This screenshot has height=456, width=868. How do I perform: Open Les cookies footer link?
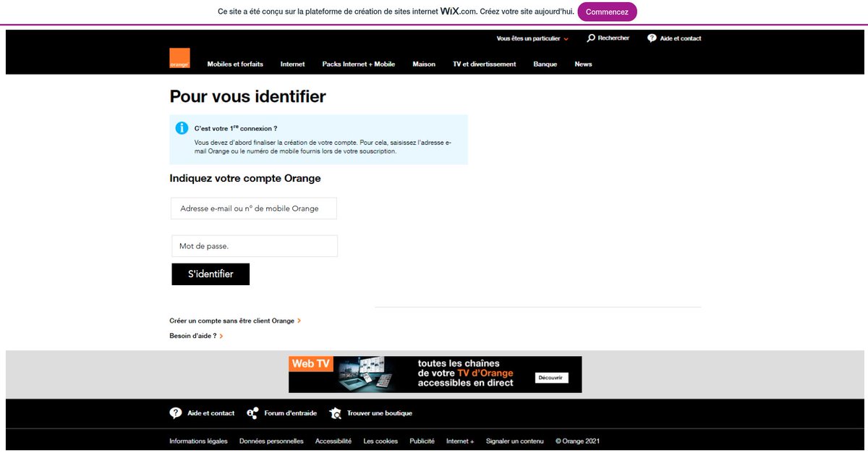coord(380,441)
